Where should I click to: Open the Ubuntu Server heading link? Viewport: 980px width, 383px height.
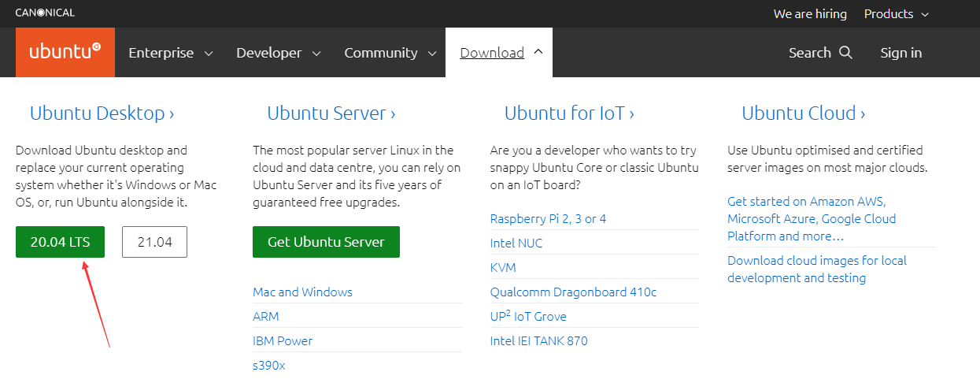331,113
